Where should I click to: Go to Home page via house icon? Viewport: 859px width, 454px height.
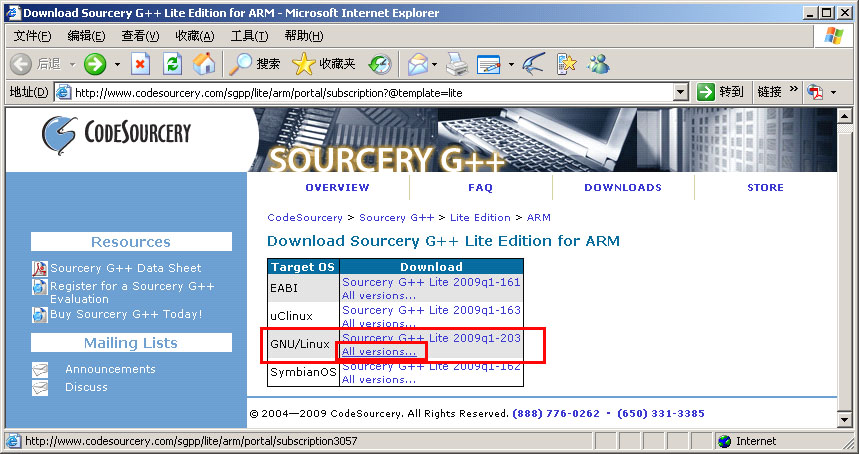[x=204, y=64]
